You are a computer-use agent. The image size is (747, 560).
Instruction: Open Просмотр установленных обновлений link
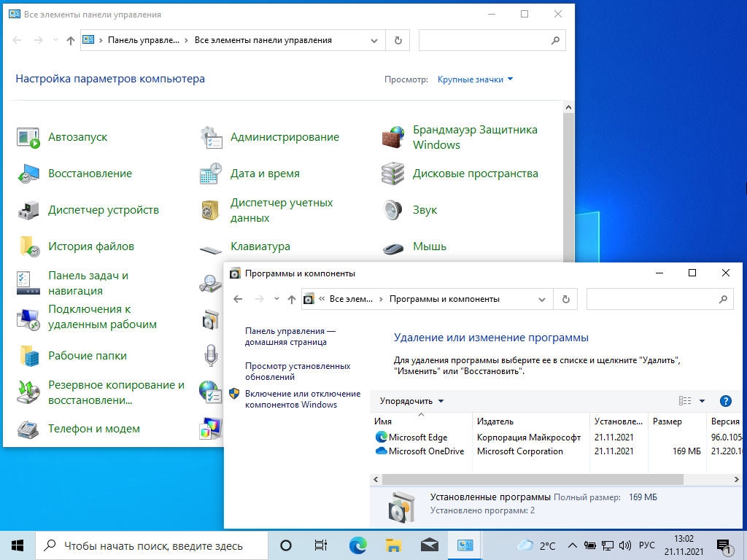click(298, 371)
